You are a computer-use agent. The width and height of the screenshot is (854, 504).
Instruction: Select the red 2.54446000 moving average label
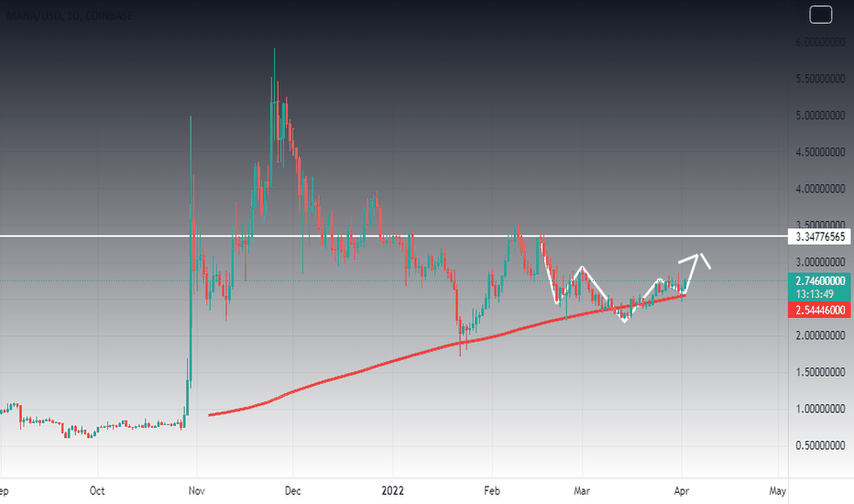[820, 310]
